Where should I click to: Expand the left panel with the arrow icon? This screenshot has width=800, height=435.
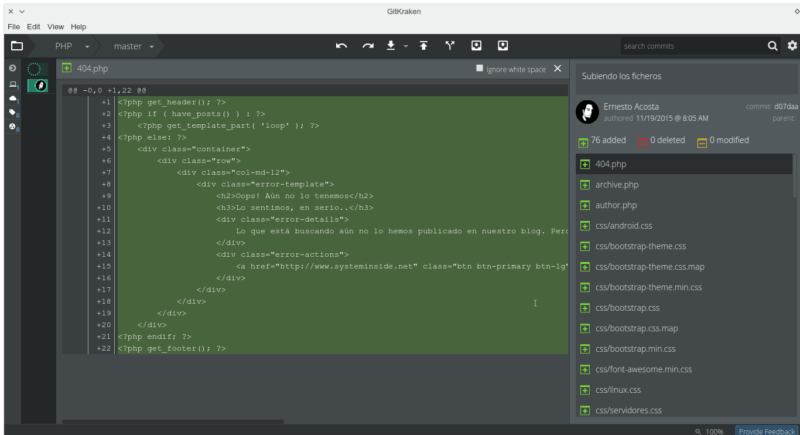point(13,68)
